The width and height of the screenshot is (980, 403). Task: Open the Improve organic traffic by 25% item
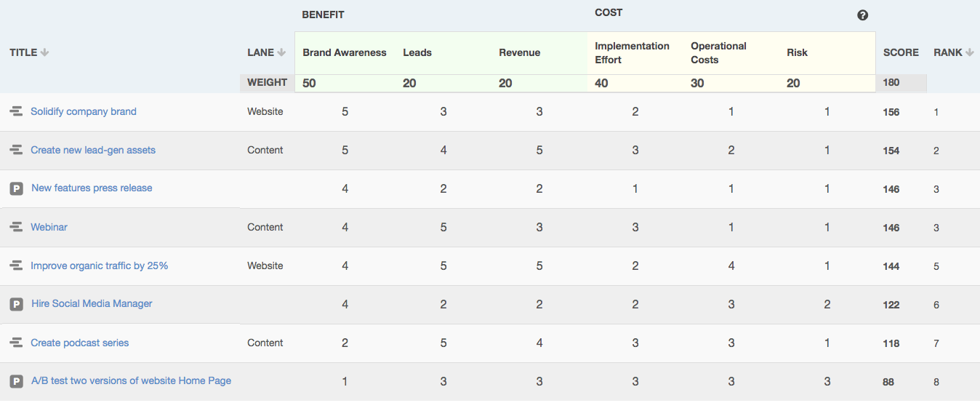coord(99,266)
